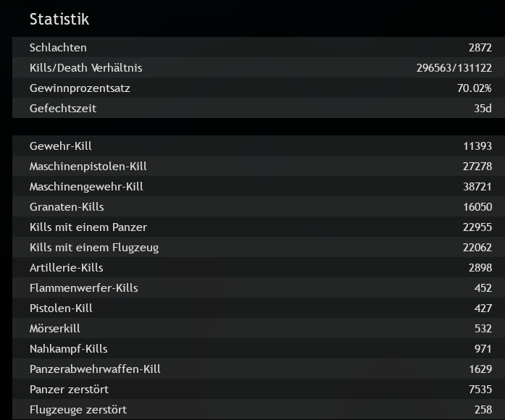
Task: Select the Nahkampf-Kills row
Action: click(259, 348)
